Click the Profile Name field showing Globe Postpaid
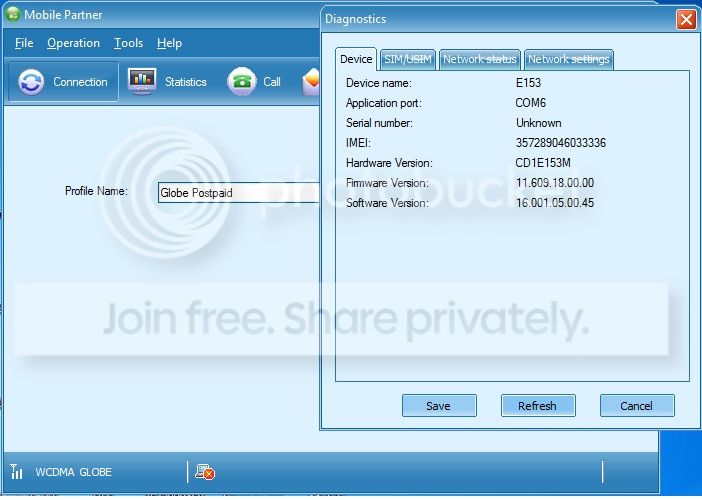Screen dimensions: 702x500 coord(239,192)
